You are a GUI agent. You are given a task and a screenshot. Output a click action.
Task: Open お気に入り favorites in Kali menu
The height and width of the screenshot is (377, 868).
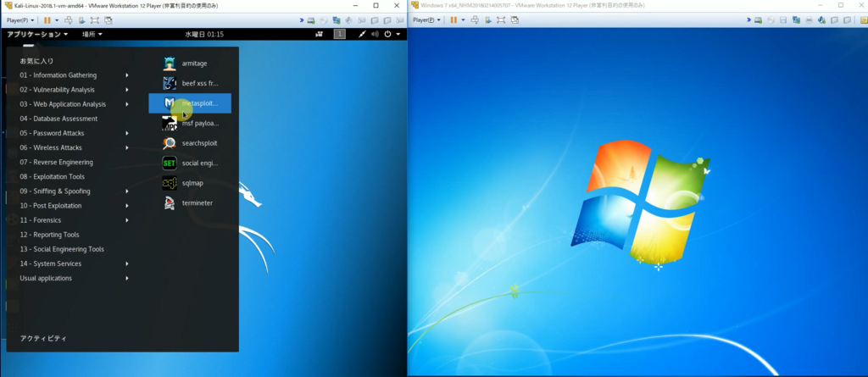tap(37, 61)
